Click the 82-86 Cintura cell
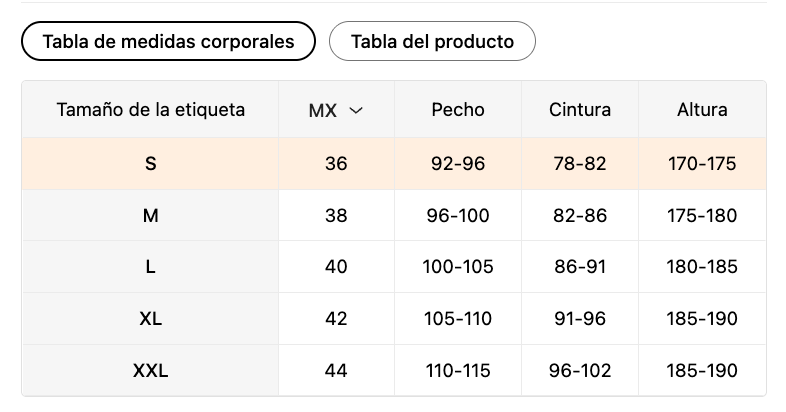Screen dimensions: 786x412 click(x=580, y=215)
